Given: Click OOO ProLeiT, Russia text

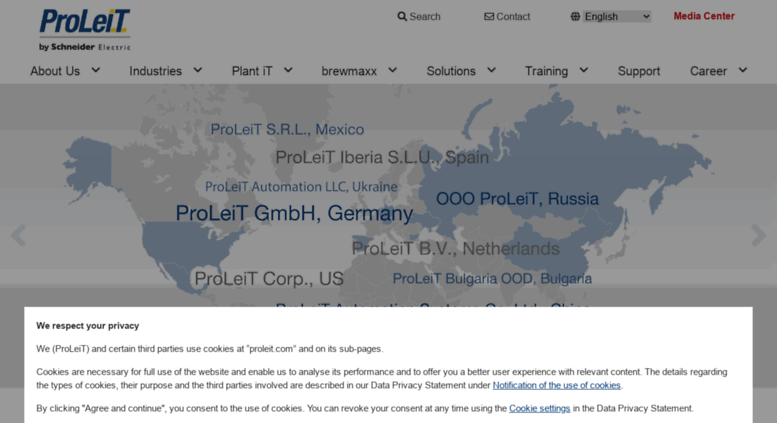Looking at the screenshot, I should point(517,199).
